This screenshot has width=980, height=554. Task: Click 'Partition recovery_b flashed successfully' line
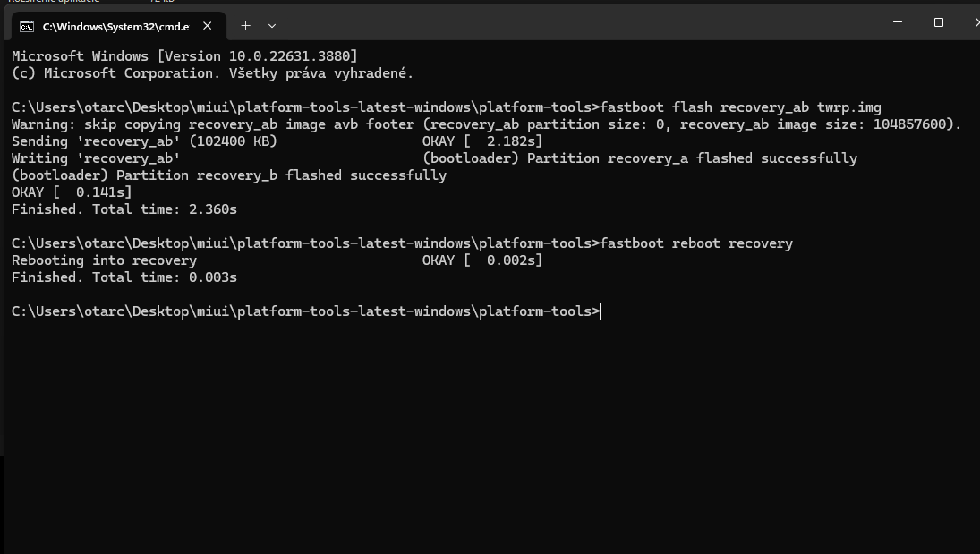229,175
